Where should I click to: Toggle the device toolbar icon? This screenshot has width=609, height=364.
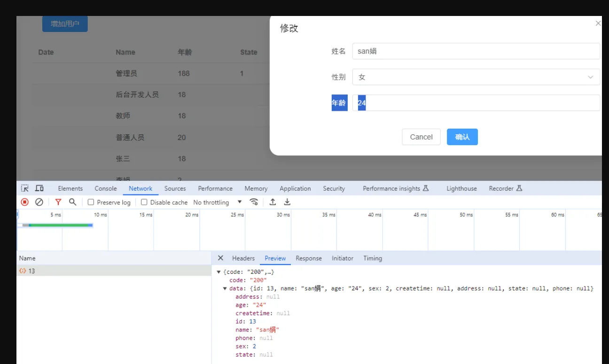click(x=39, y=188)
